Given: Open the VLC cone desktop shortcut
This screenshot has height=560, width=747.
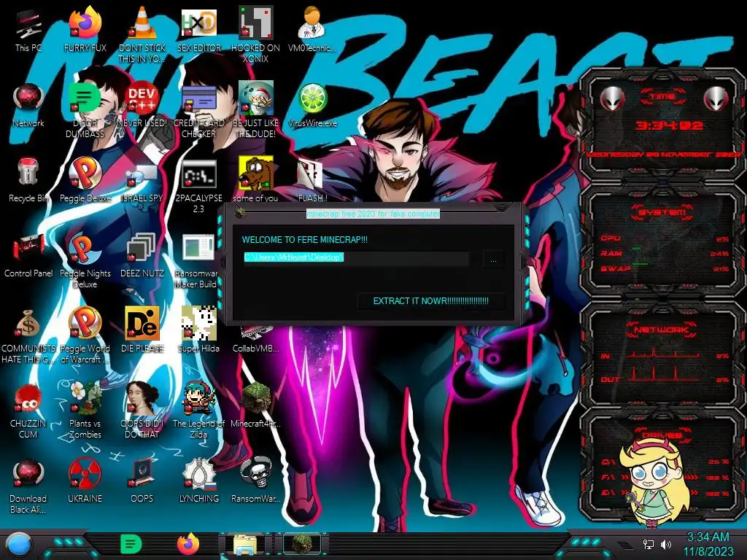Looking at the screenshot, I should click(142, 35).
